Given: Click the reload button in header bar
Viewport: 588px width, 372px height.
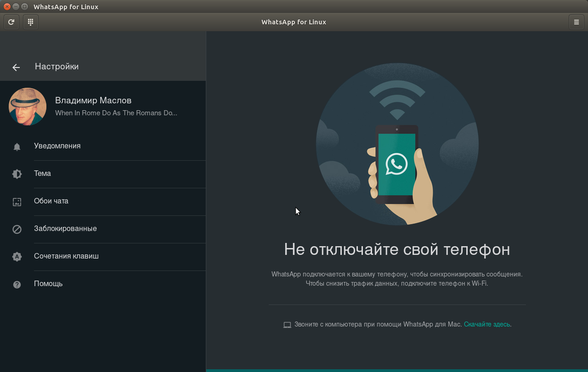Looking at the screenshot, I should pos(11,22).
